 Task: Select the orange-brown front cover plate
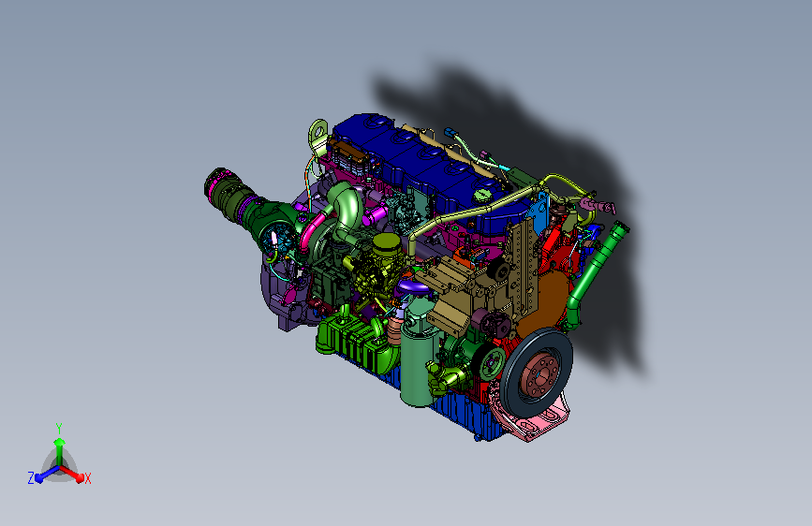(549, 303)
